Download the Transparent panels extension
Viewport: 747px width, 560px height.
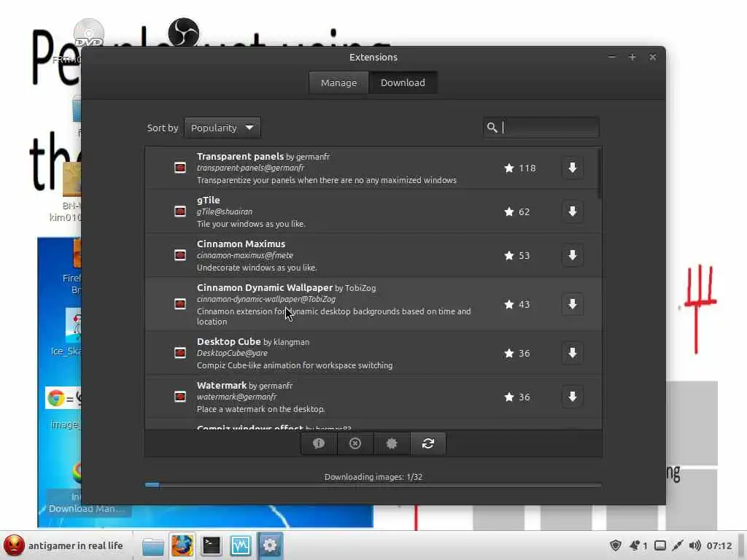[572, 168]
